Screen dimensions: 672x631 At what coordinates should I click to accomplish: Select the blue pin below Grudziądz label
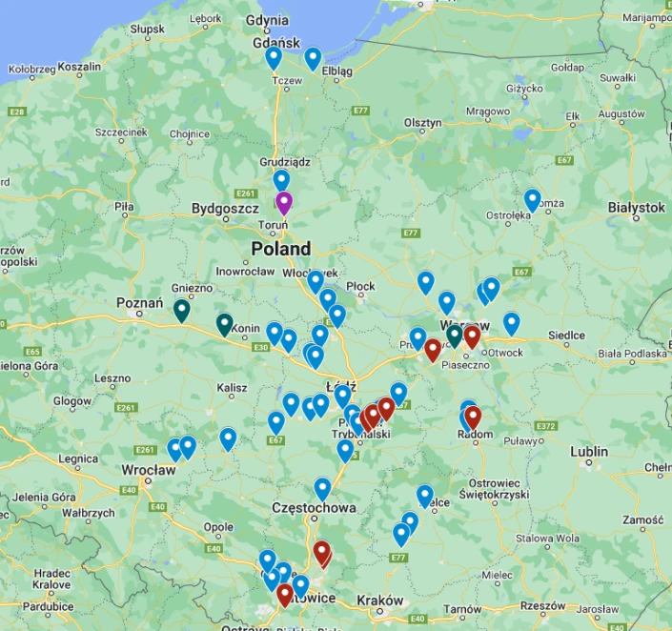tap(281, 180)
